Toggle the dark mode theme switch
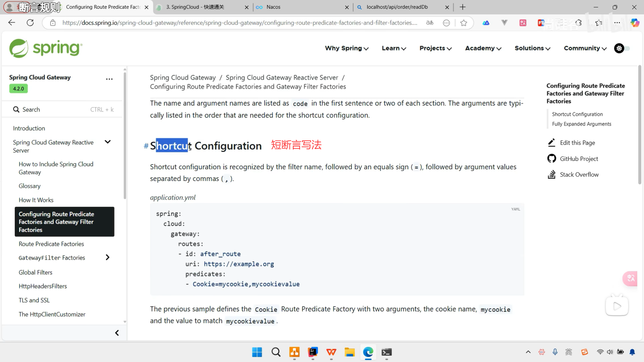The width and height of the screenshot is (644, 362). [x=623, y=48]
